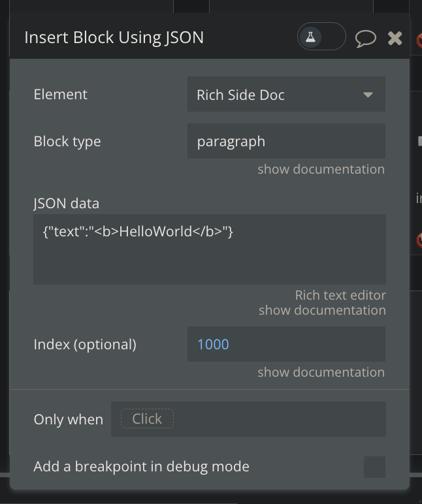This screenshot has height=504, width=422.
Task: Click the JSON data label
Action: pyautogui.click(x=67, y=203)
